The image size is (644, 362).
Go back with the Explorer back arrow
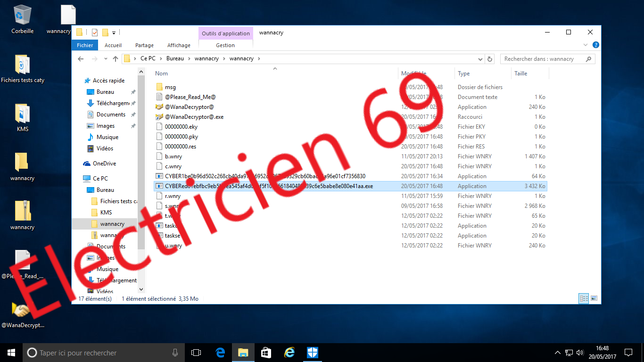click(x=81, y=59)
